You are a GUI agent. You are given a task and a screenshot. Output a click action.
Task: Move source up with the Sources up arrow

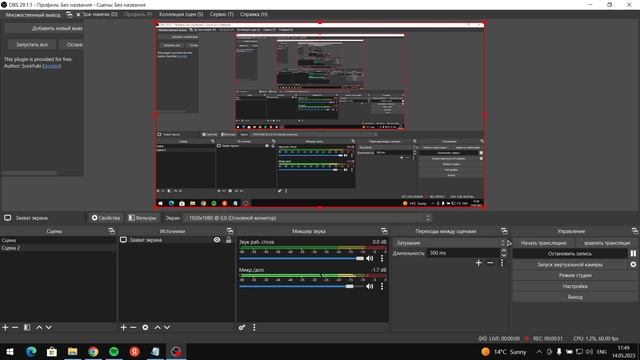(x=158, y=327)
